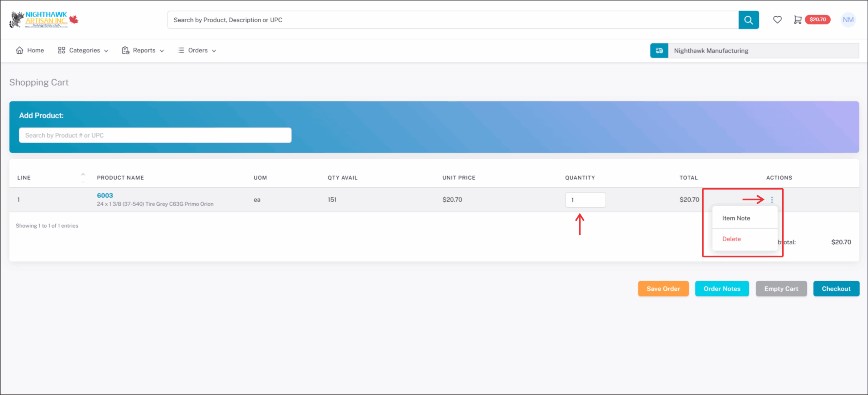
Task: Open the NM user avatar menu
Action: pyautogui.click(x=848, y=20)
